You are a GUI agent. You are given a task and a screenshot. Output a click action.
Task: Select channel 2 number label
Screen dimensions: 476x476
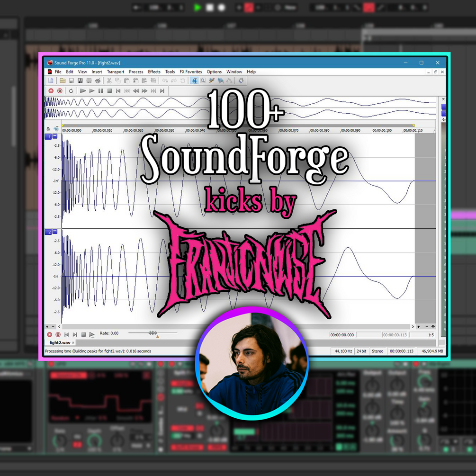coord(48,232)
